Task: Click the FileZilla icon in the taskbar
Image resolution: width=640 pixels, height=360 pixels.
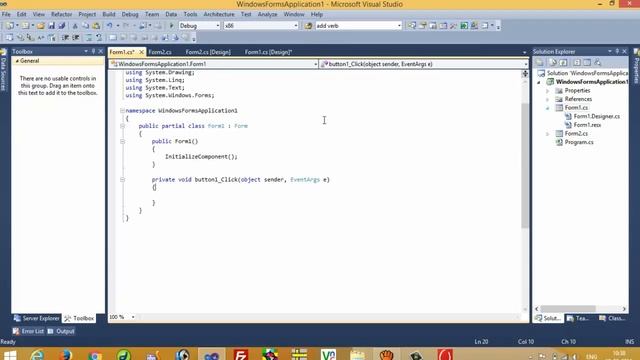Action: point(241,354)
